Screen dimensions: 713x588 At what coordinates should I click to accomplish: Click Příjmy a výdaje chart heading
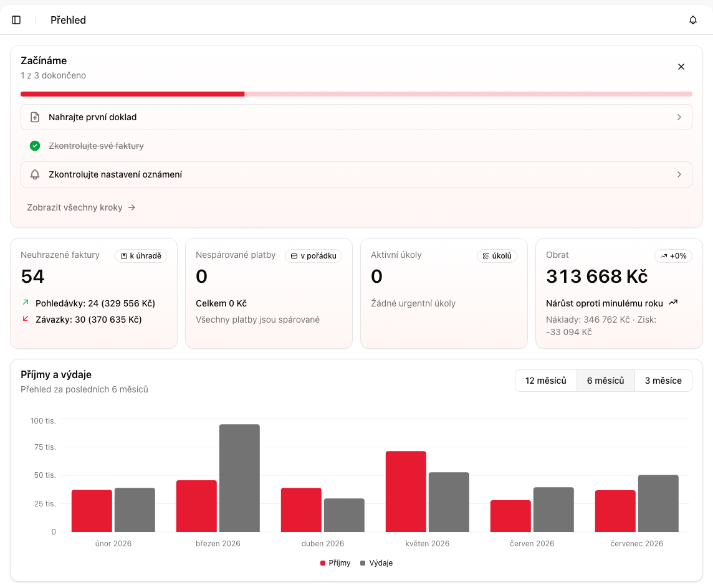pyautogui.click(x=56, y=374)
